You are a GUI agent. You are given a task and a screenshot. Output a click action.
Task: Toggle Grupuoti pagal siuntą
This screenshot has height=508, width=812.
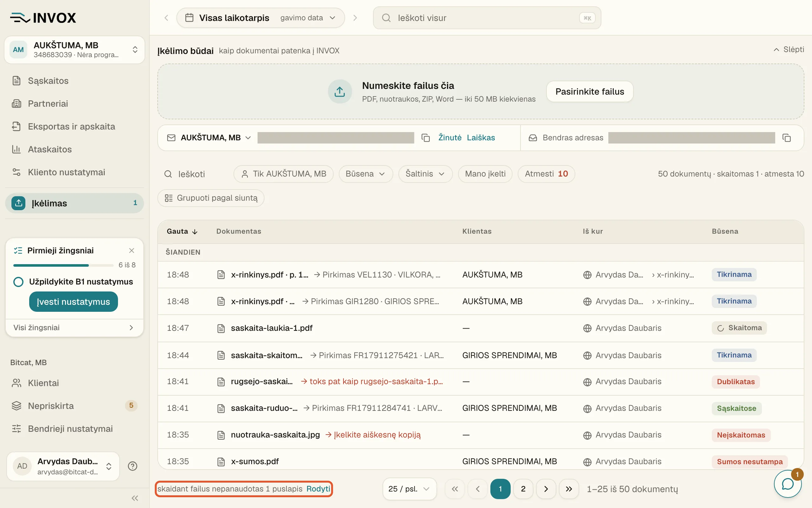click(x=211, y=198)
